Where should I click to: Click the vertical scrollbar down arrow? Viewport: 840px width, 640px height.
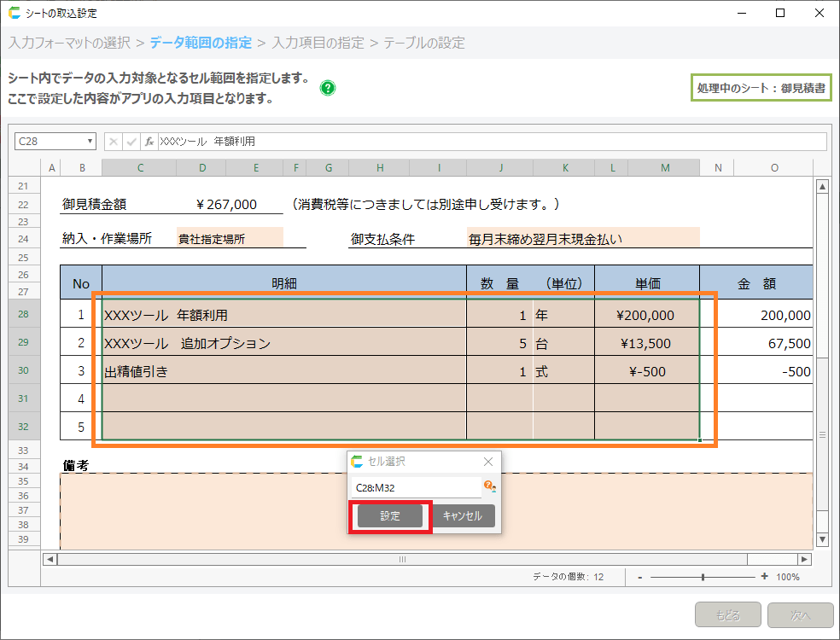(823, 539)
